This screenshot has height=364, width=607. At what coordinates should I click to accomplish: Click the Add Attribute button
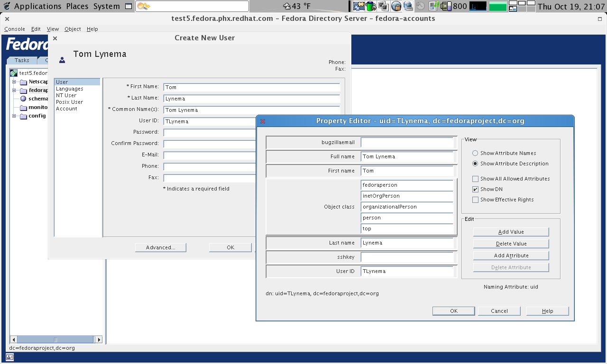click(x=511, y=255)
